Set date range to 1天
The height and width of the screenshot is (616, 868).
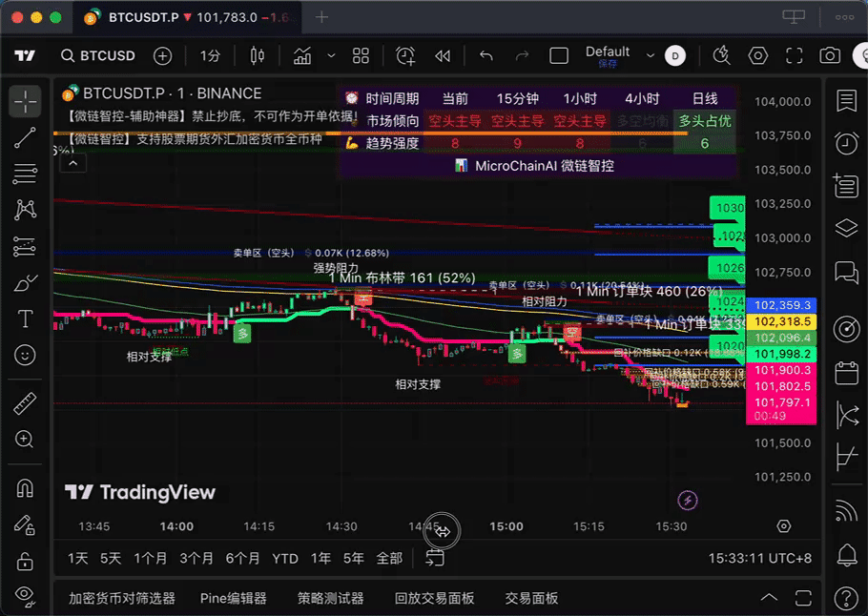pos(77,559)
